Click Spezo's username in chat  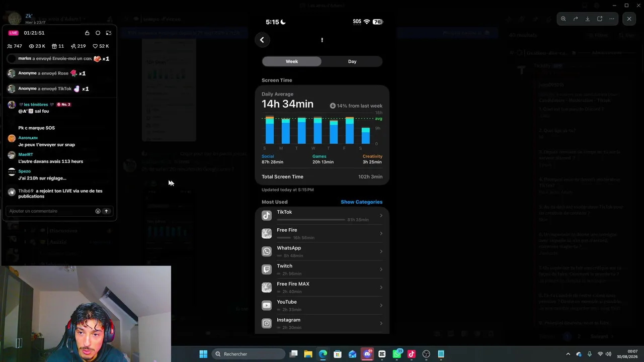tap(25, 171)
